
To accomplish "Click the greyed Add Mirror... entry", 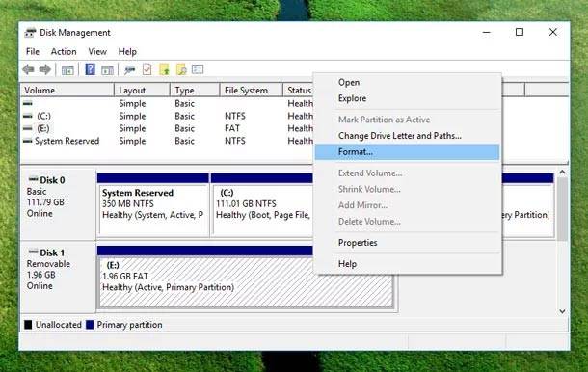I will 407,205.
